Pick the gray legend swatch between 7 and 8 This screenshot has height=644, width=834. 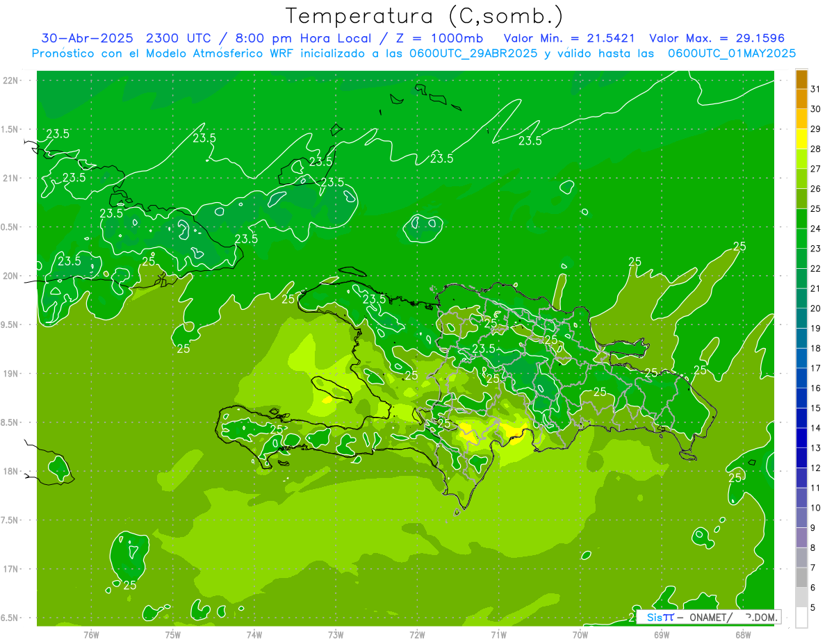coord(801,557)
